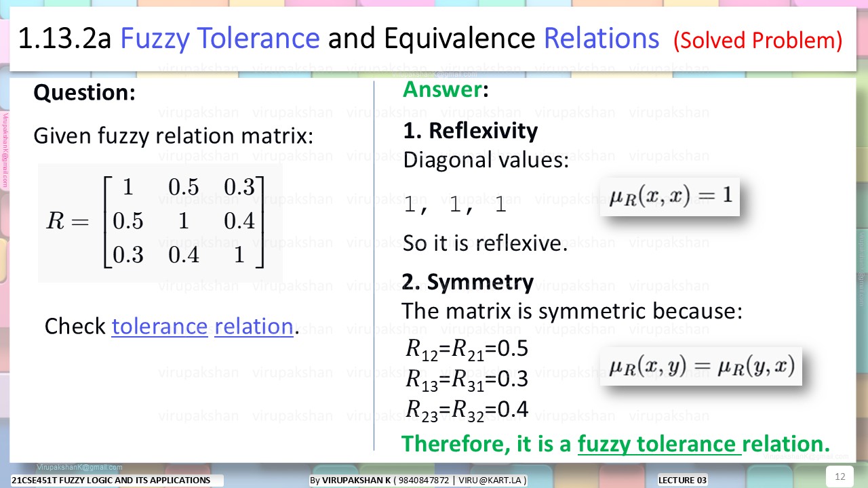Click the slide number 12 box
This screenshot has width=868, height=488.
(x=840, y=476)
